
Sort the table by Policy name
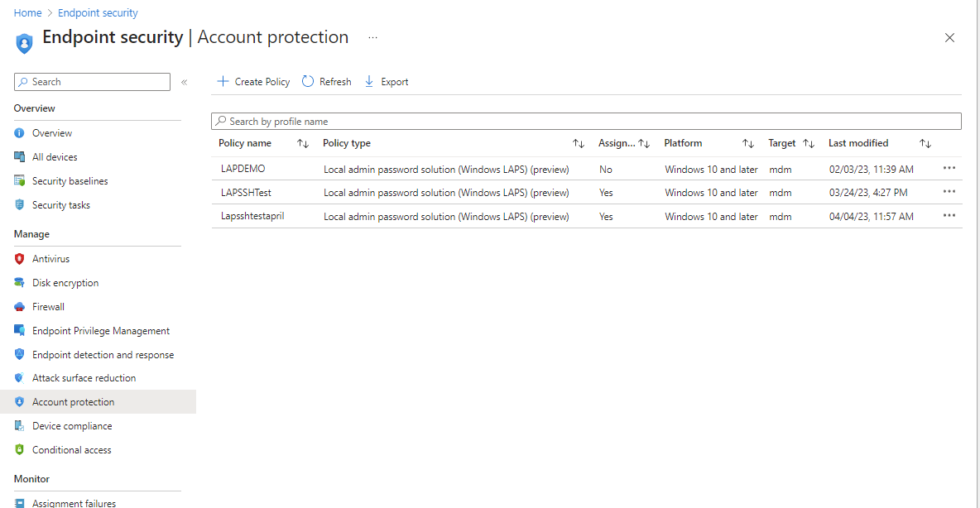pos(303,143)
